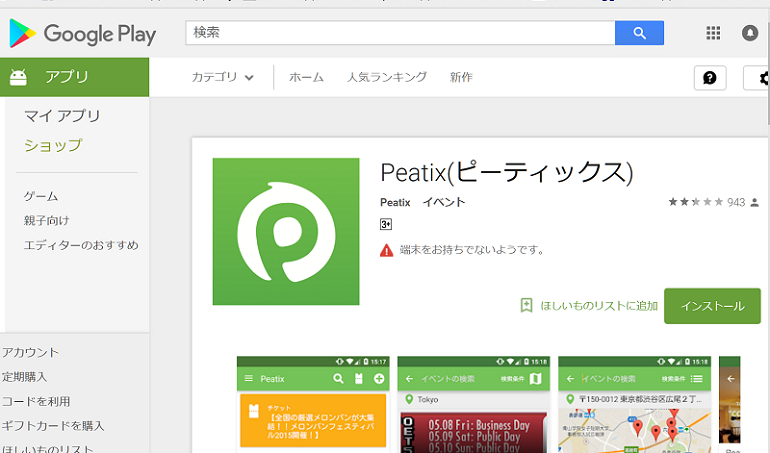The width and height of the screenshot is (770, 453).
Task: Click the 943 review count
Action: point(736,202)
